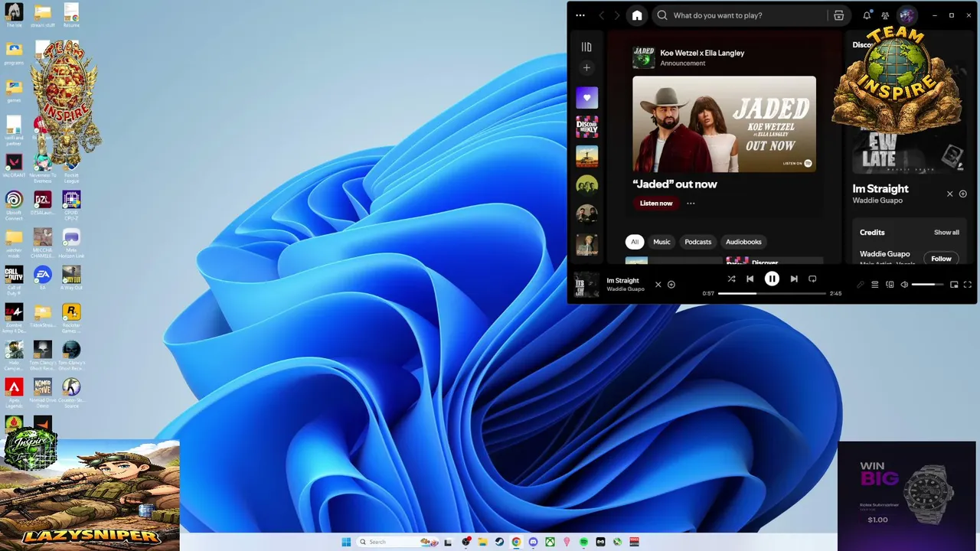Open Liked Songs playlist

(586, 97)
